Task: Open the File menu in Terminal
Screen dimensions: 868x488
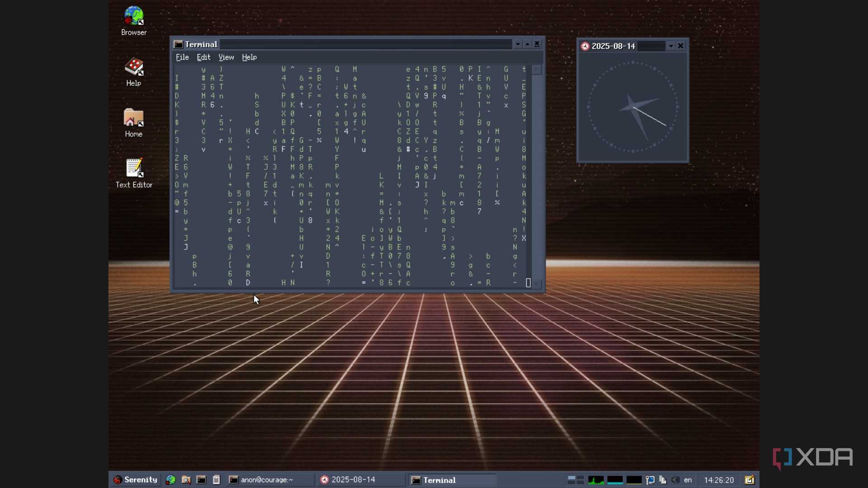Action: pyautogui.click(x=182, y=57)
